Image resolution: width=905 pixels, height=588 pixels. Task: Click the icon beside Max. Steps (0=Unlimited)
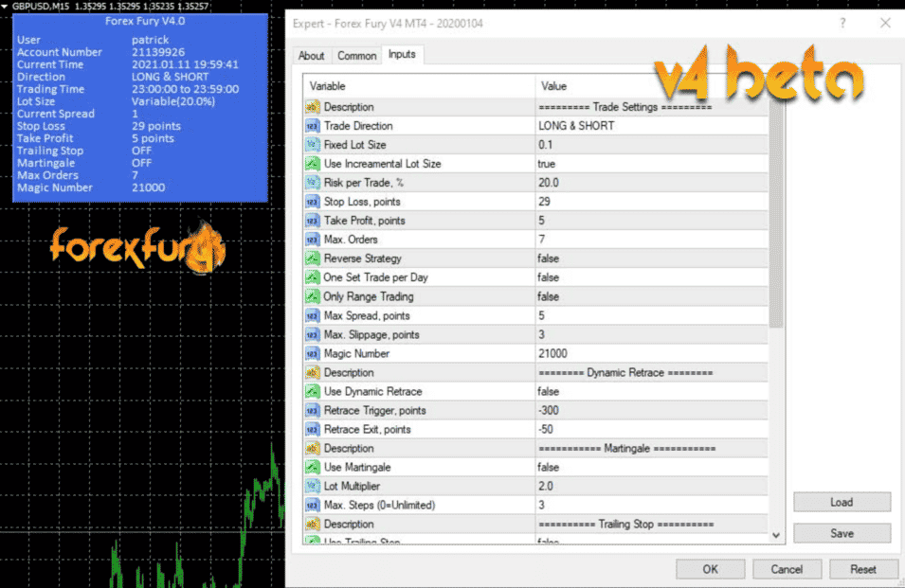[x=312, y=506]
